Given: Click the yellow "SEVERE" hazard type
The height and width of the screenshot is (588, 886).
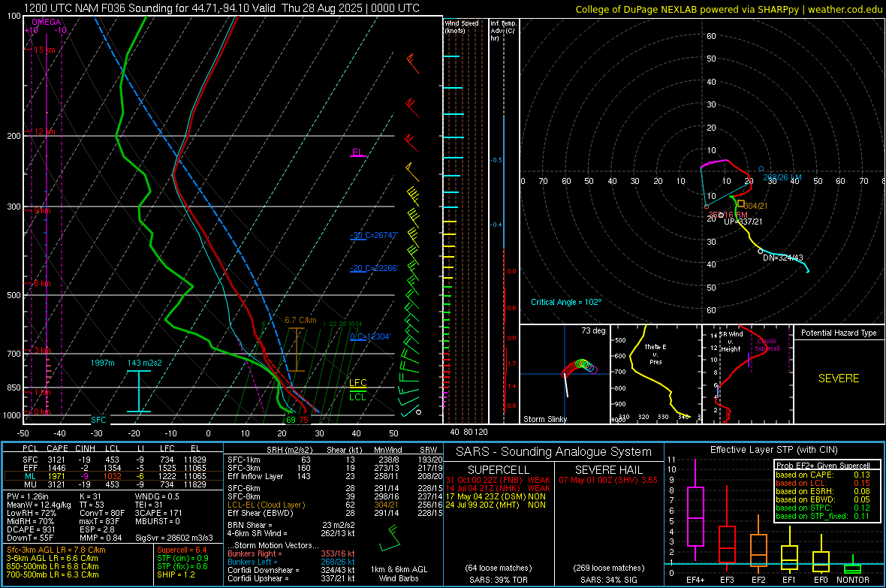Looking at the screenshot, I should tap(839, 378).
